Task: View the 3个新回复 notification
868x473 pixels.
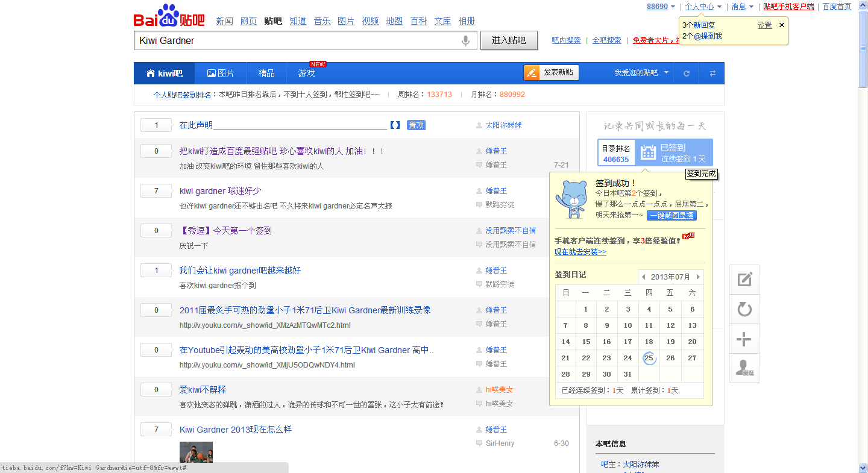Action: coord(699,25)
